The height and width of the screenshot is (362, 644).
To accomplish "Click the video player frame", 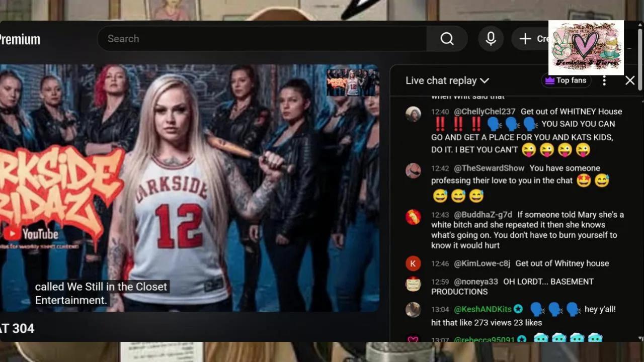I will (x=189, y=188).
